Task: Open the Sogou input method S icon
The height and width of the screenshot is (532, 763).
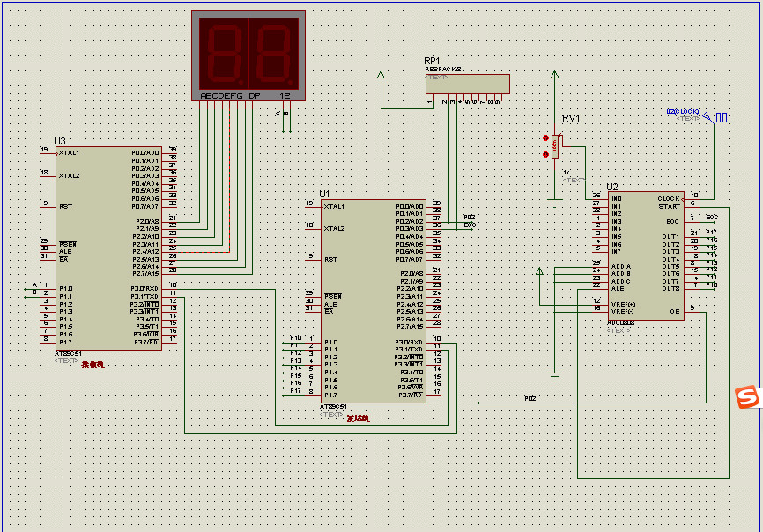Action: (x=747, y=397)
